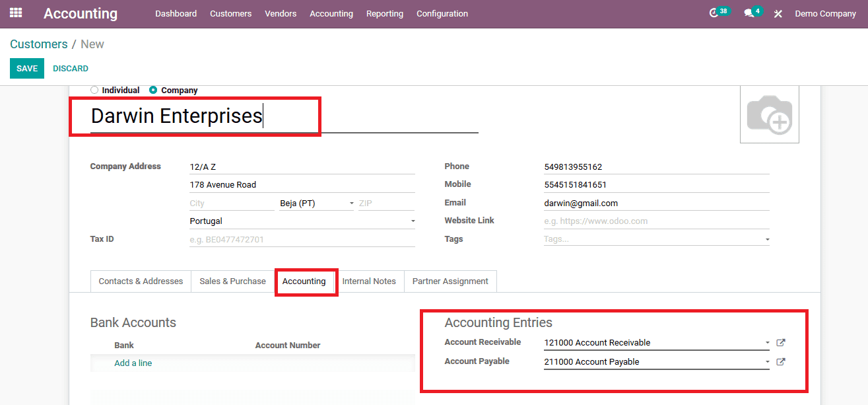Click the ZIP input field
The height and width of the screenshot is (405, 868).
pos(387,203)
